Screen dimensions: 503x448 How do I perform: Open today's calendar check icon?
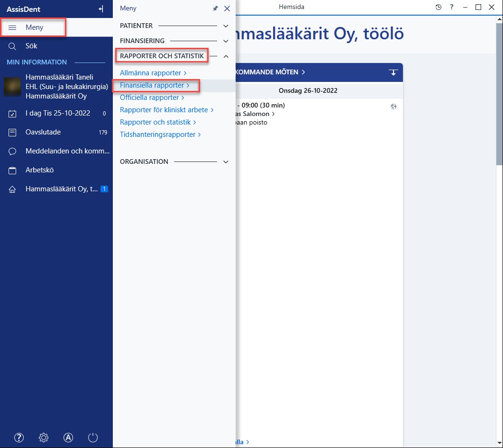pos(12,114)
